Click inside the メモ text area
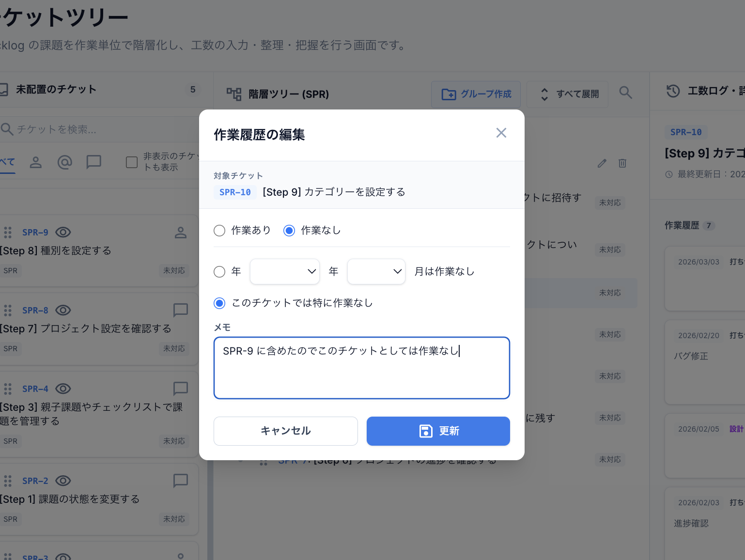The image size is (745, 560). coord(361,368)
